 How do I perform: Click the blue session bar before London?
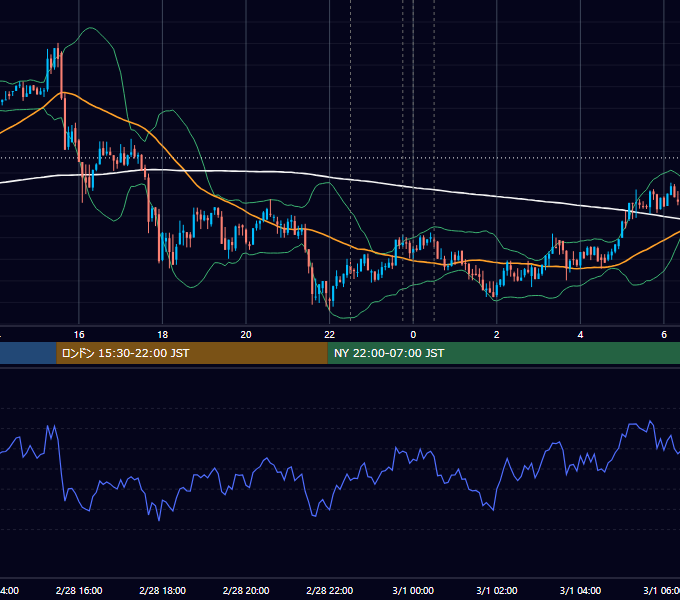[x=28, y=353]
